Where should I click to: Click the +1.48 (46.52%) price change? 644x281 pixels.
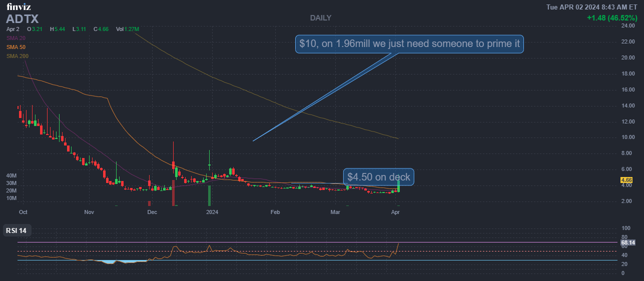[x=612, y=18]
